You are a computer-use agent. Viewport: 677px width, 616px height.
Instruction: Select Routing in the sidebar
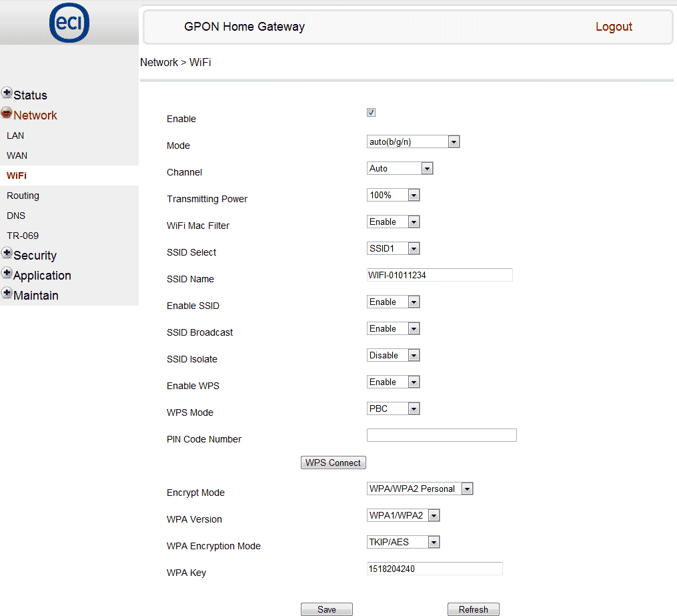[23, 196]
